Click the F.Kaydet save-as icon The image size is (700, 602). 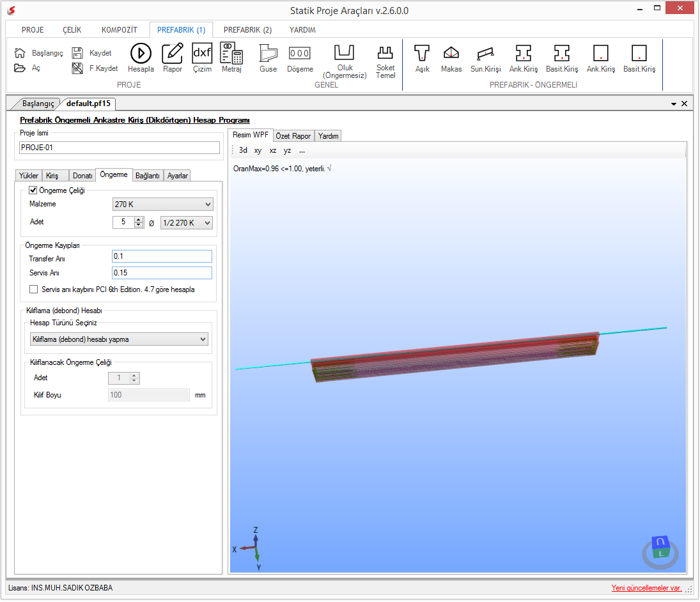click(77, 68)
